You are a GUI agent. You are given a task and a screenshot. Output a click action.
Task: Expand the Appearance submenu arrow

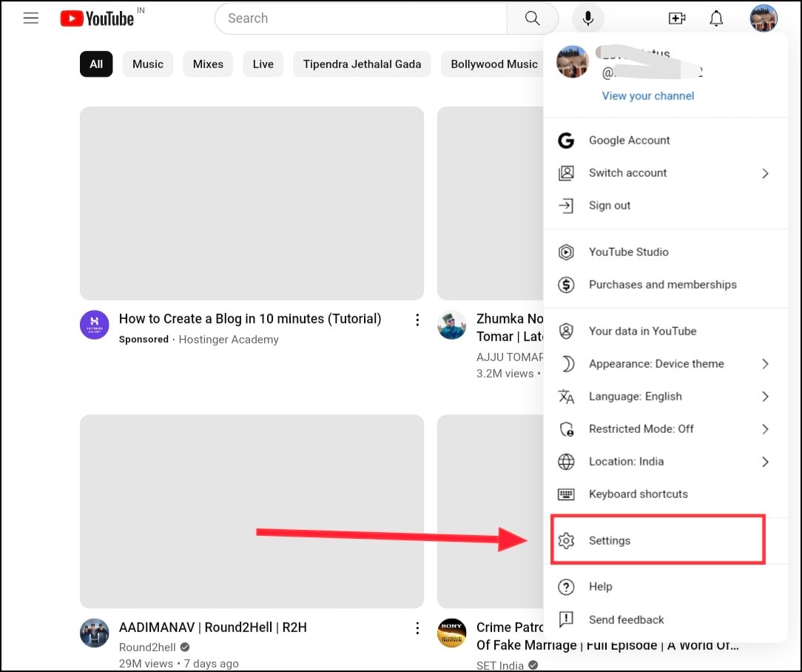[765, 364]
